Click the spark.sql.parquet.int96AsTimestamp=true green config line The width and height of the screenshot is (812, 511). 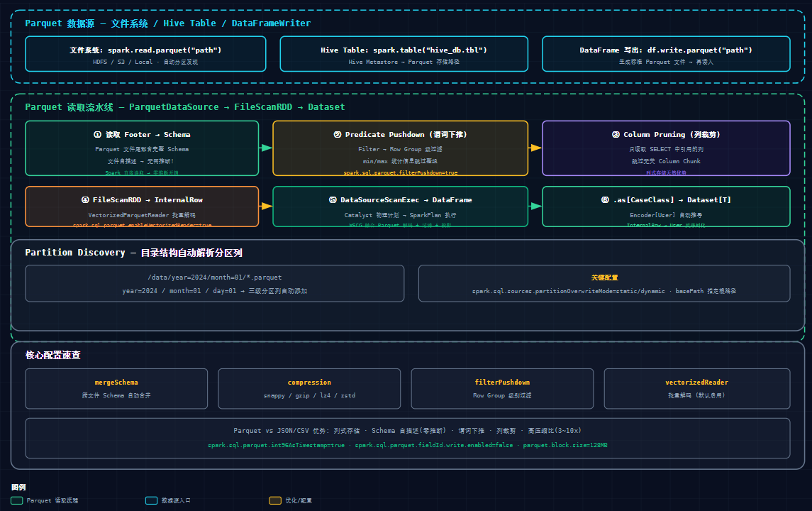276,445
